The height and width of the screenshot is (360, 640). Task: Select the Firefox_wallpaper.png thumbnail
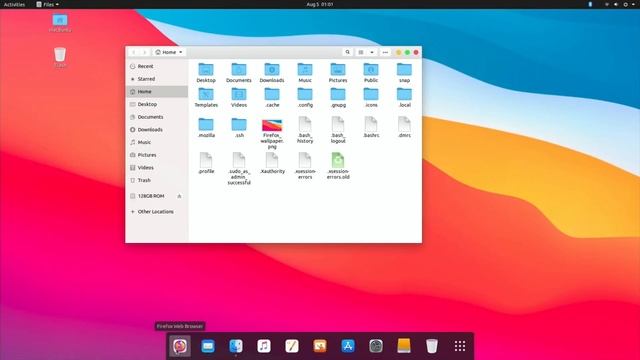click(272, 125)
